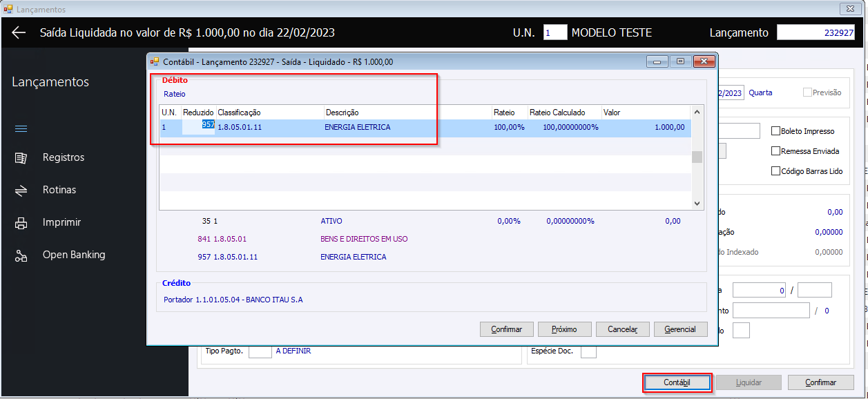Click the Imprimir printer icon
The height and width of the screenshot is (399, 868).
21,223
